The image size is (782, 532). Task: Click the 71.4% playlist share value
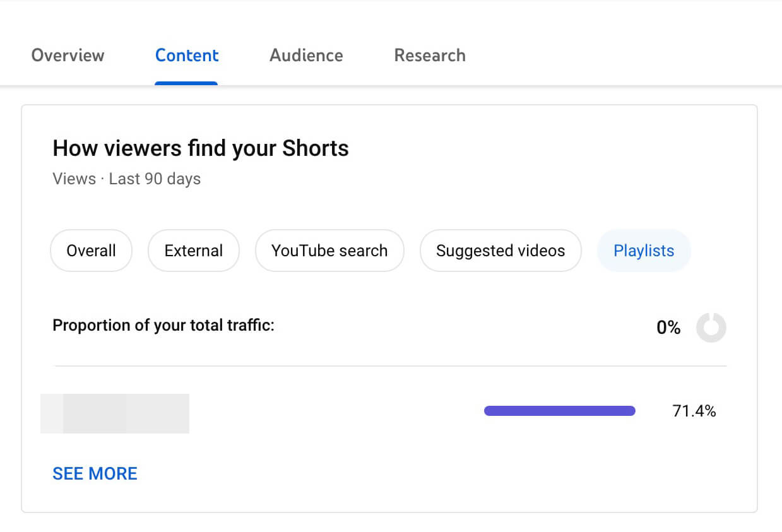tap(694, 411)
